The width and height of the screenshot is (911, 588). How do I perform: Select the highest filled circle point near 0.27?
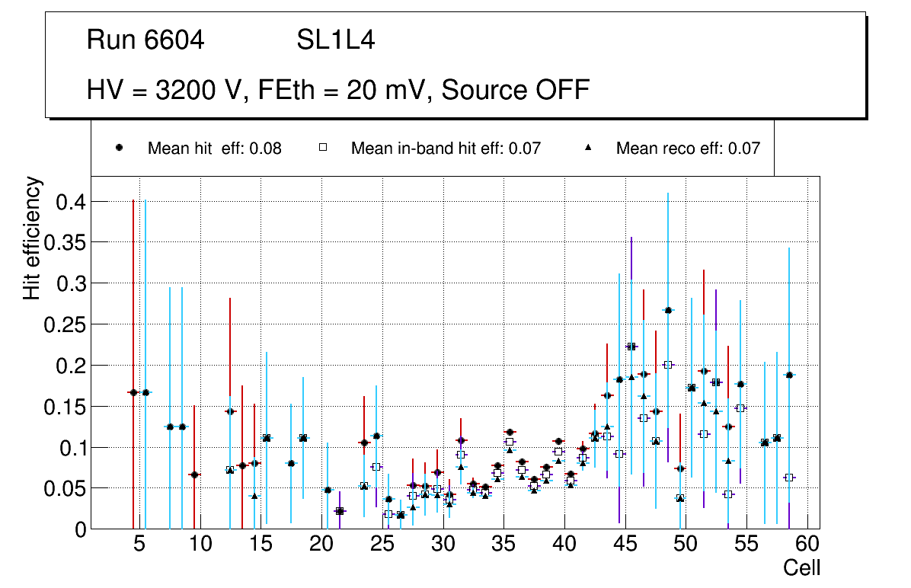coord(668,310)
